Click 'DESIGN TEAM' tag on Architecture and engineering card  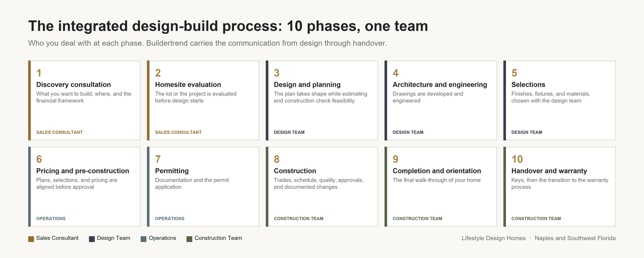coord(408,132)
